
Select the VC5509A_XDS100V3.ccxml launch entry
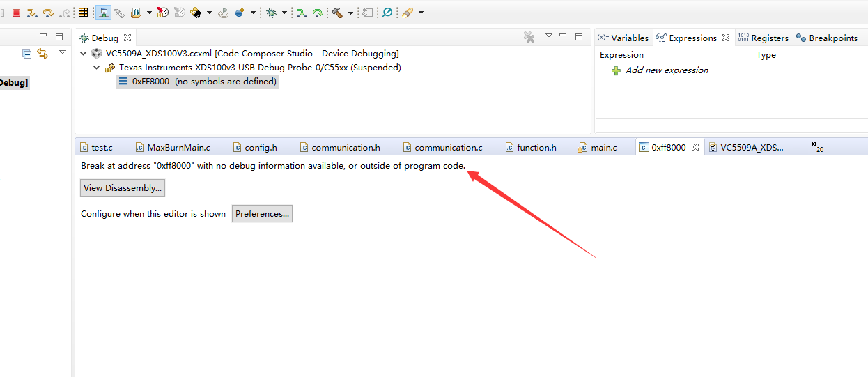pyautogui.click(x=252, y=53)
